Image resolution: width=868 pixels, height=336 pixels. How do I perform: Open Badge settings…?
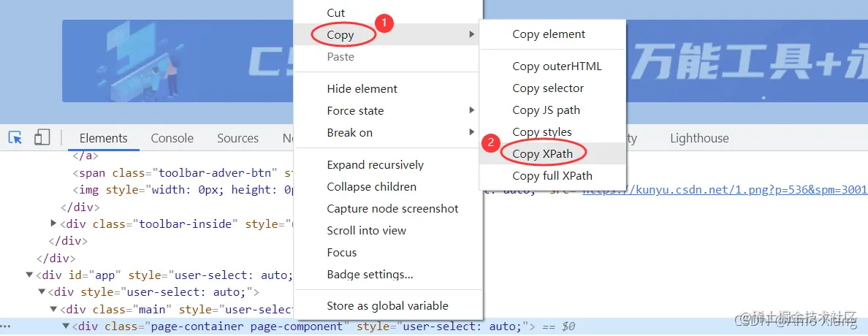click(370, 275)
